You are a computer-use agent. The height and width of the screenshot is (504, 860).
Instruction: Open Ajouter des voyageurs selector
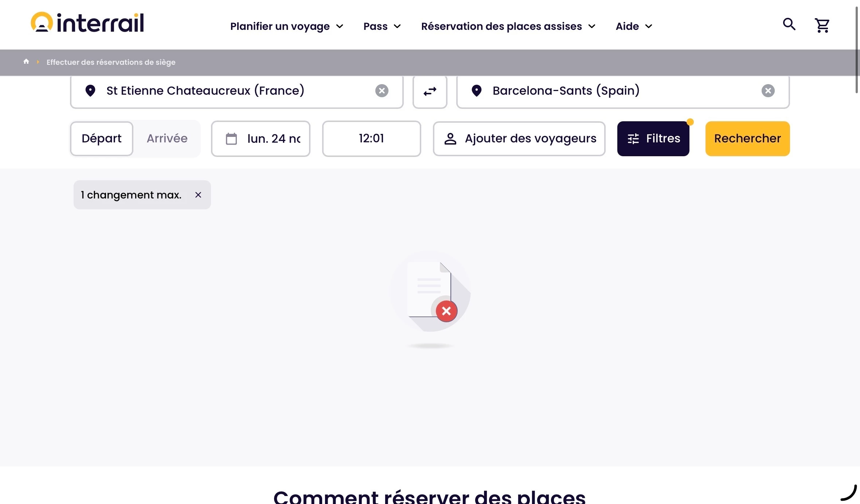click(x=519, y=138)
